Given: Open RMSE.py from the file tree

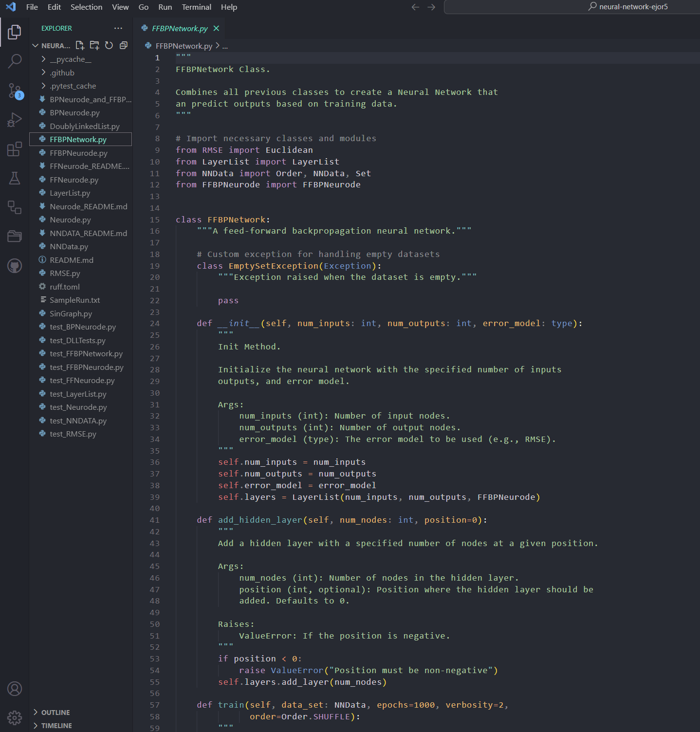Looking at the screenshot, I should point(81,273).
